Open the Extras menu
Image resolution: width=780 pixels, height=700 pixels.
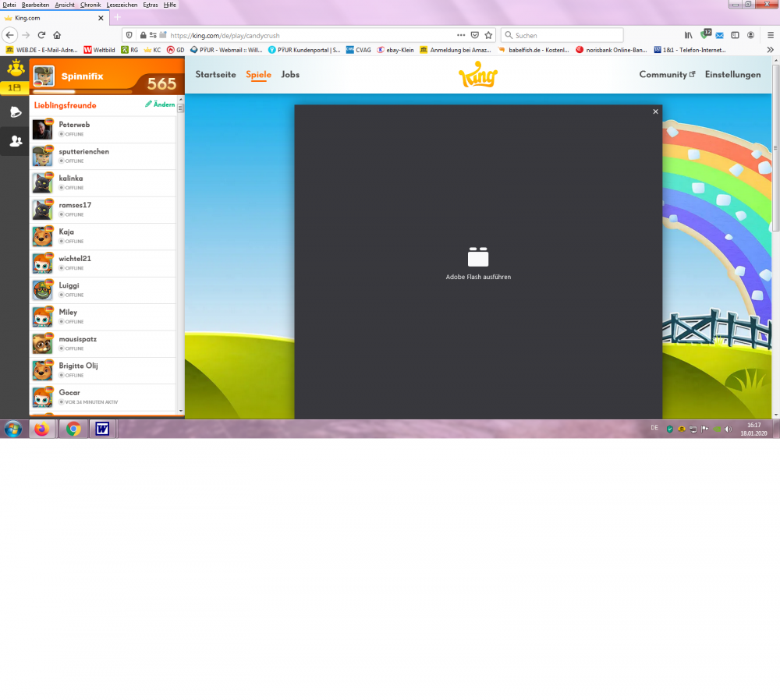coord(151,5)
